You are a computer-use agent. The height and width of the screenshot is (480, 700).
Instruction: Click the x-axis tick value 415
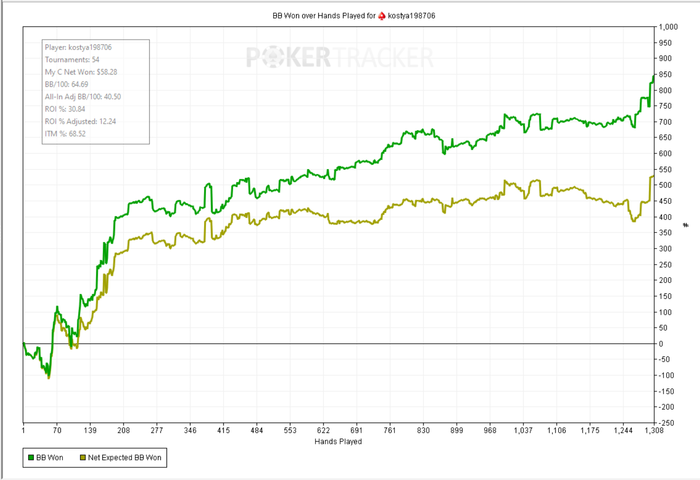(224, 430)
